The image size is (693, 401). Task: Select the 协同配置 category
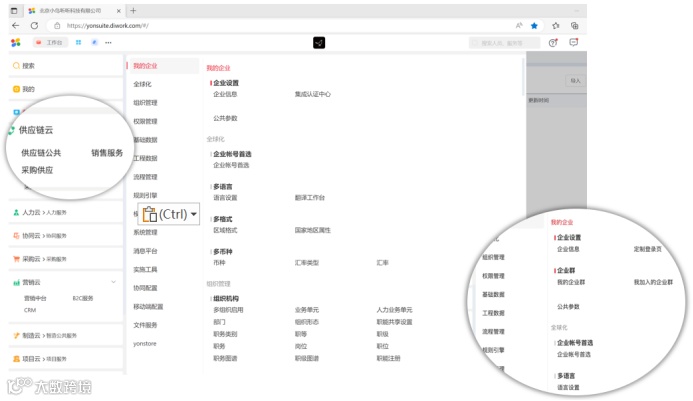[145, 288]
